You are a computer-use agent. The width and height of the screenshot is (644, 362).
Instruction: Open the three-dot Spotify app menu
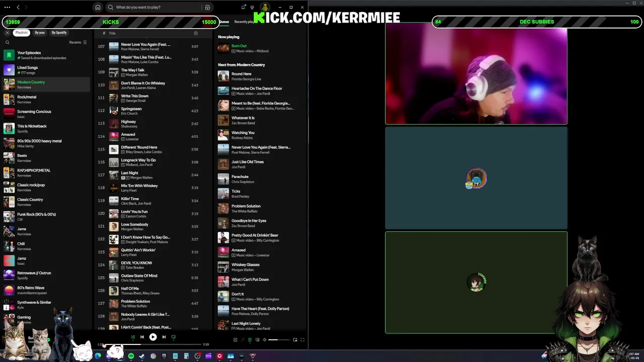[7, 8]
